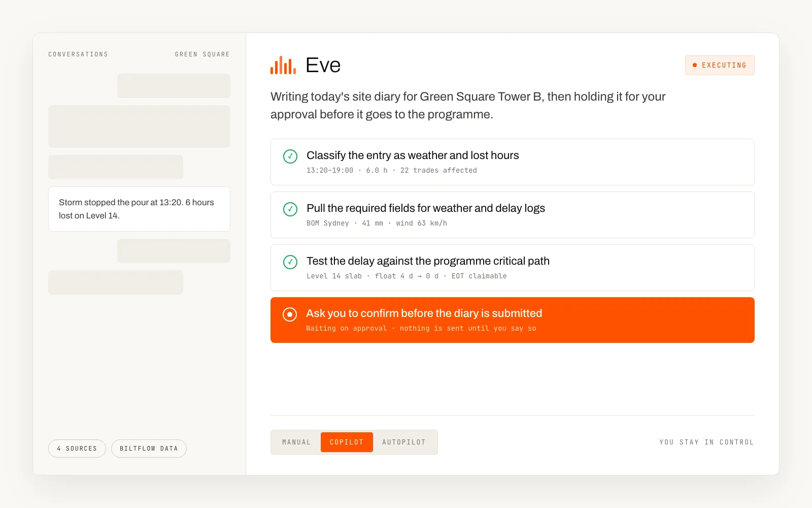This screenshot has width=812, height=508.
Task: Click the BOM Sydney 41 mm details line
Action: (377, 224)
